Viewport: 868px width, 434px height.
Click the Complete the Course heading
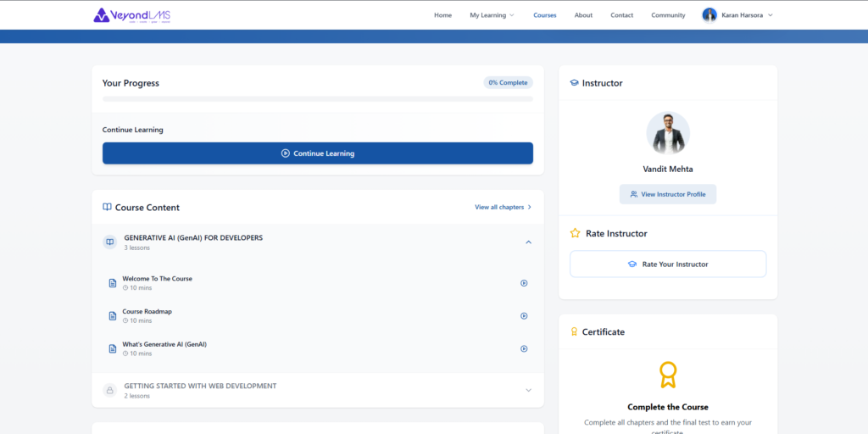coord(668,407)
